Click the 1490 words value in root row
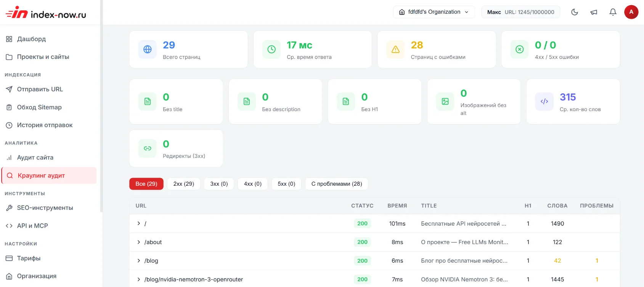644x287 pixels. coord(557,223)
